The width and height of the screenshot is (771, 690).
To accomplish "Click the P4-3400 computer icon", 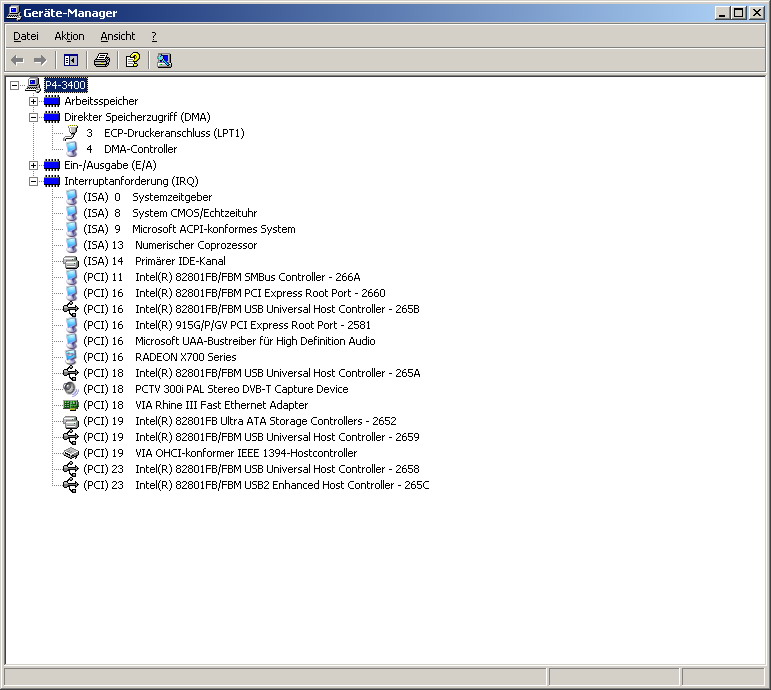I will click(x=33, y=85).
